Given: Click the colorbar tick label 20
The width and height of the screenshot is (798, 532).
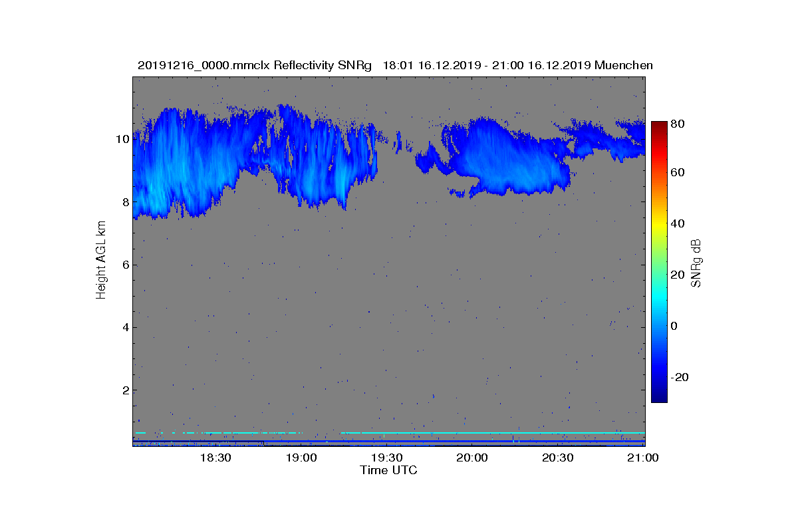Looking at the screenshot, I should click(678, 275).
